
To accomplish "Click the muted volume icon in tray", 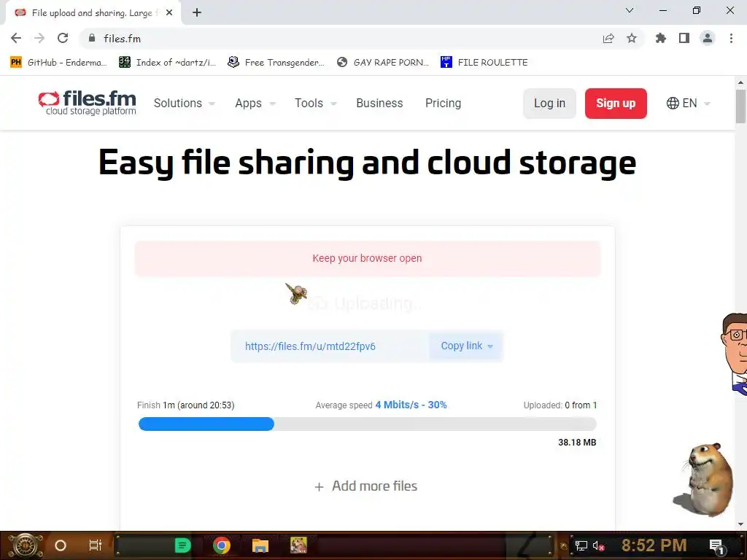I will click(598, 545).
